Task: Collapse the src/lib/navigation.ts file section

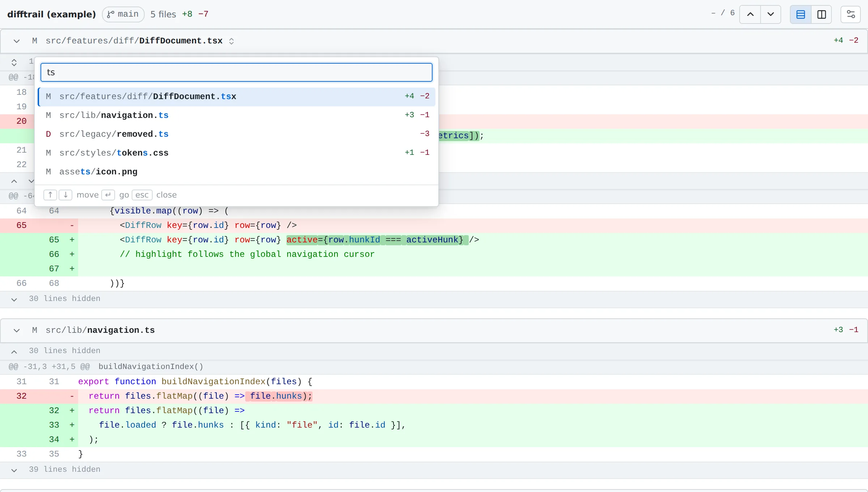Action: [x=16, y=330]
